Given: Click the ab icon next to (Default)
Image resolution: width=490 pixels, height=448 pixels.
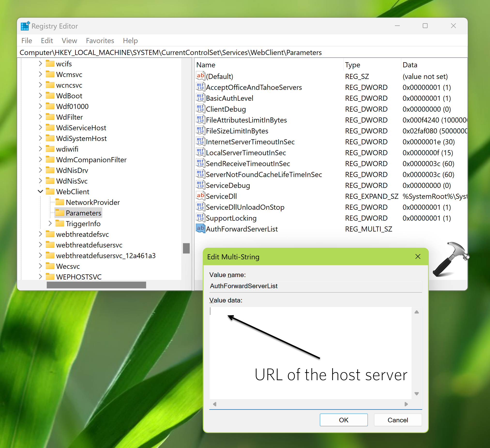Looking at the screenshot, I should click(x=201, y=76).
